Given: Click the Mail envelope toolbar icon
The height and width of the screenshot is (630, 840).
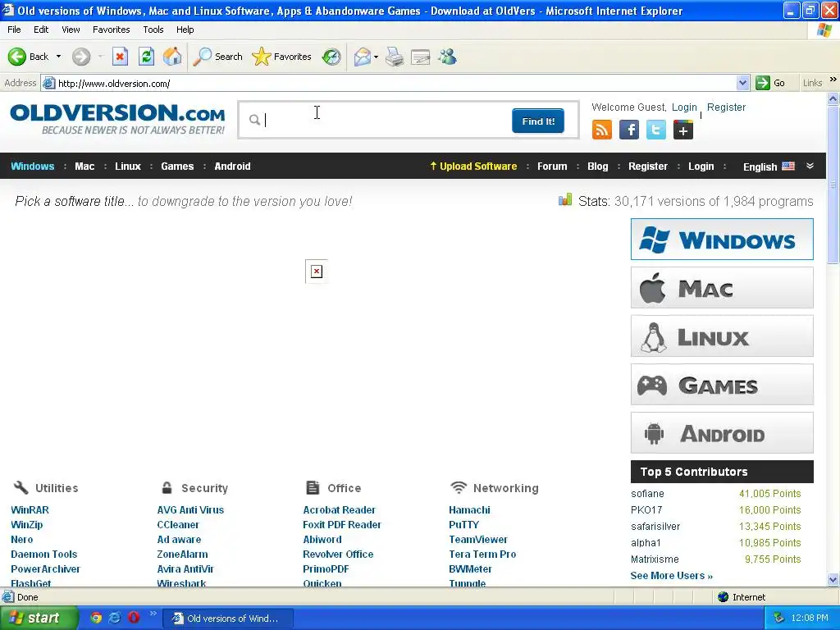Looking at the screenshot, I should [362, 57].
